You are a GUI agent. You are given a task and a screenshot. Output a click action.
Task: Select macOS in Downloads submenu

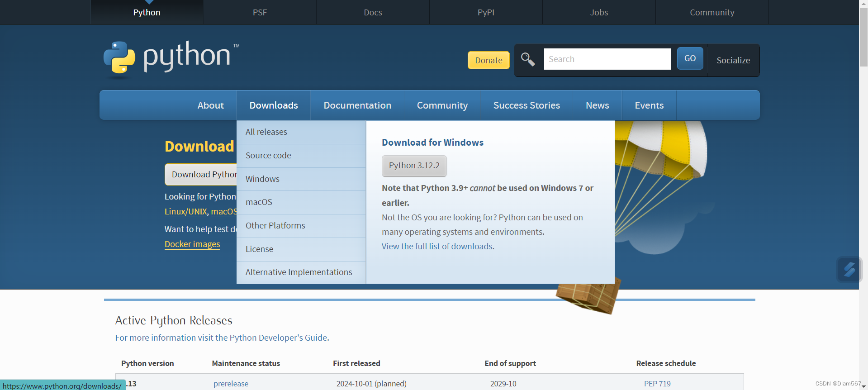(301, 202)
